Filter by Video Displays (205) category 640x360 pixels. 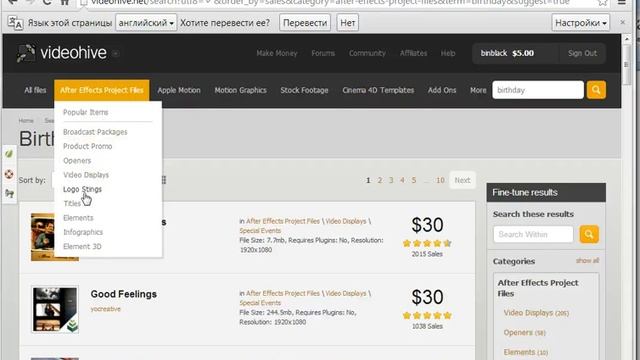pos(536,313)
